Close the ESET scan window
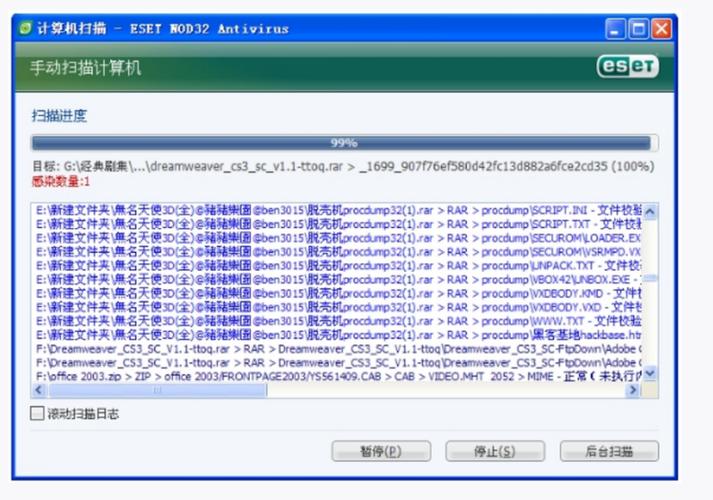Screen dimensions: 713x500 tap(661, 29)
